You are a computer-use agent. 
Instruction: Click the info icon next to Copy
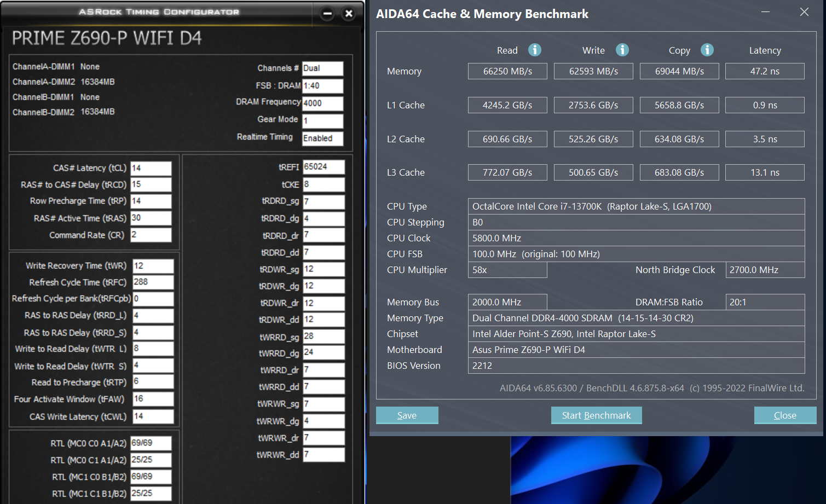[x=707, y=50]
